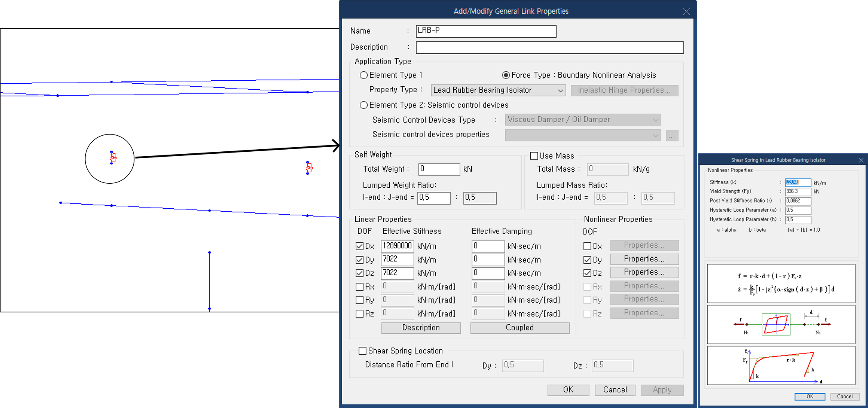Screen dimensions: 868x408
Task: Open nonlinear Dz Properties button
Action: pos(644,272)
